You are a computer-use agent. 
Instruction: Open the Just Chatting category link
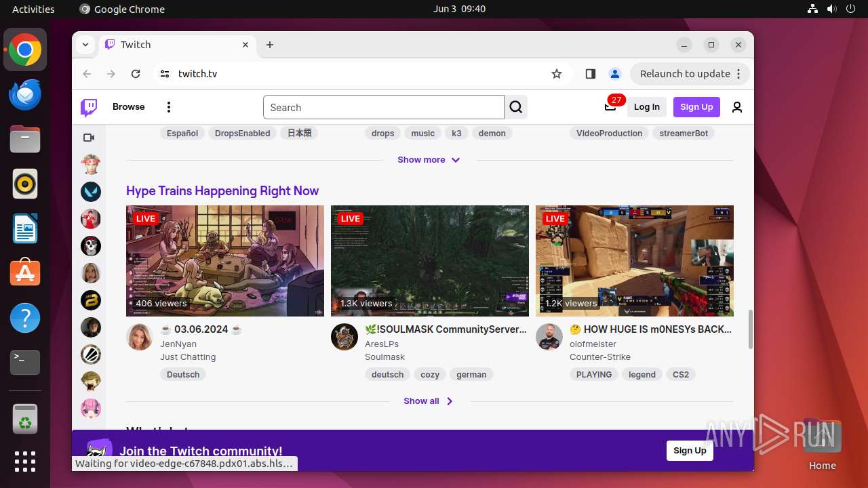point(188,357)
